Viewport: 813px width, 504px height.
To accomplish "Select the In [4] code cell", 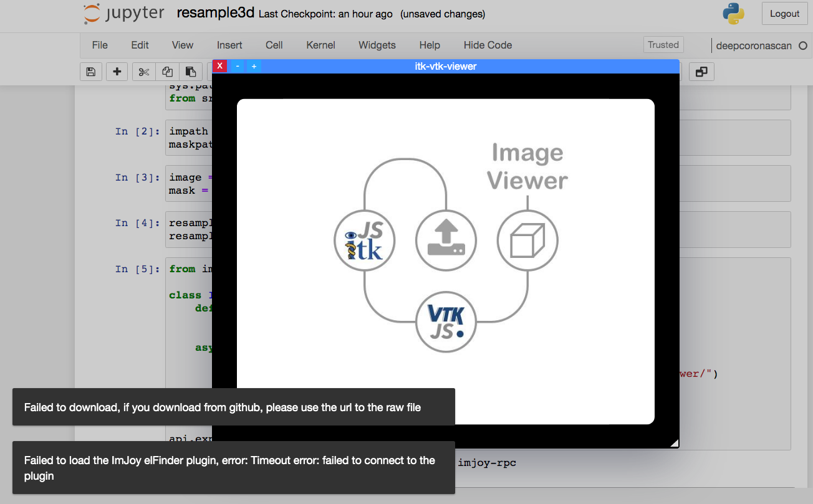I will tap(478, 229).
